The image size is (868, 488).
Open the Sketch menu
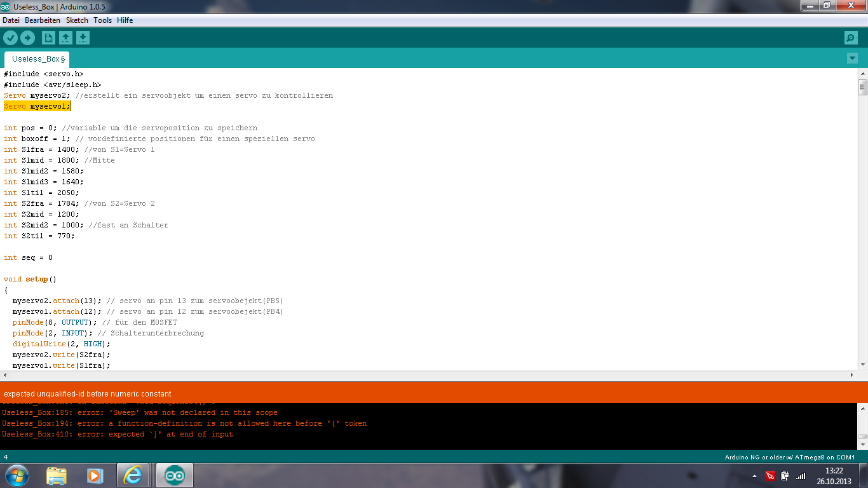pos(77,20)
